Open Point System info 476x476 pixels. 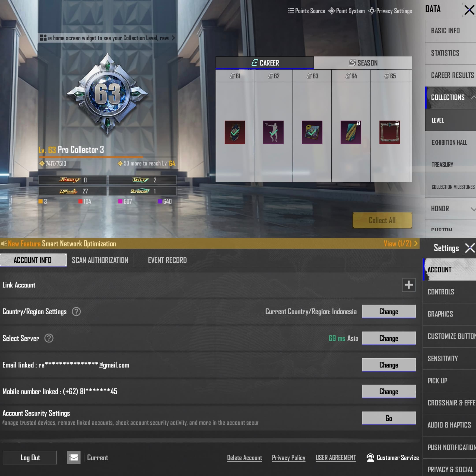[x=346, y=11]
